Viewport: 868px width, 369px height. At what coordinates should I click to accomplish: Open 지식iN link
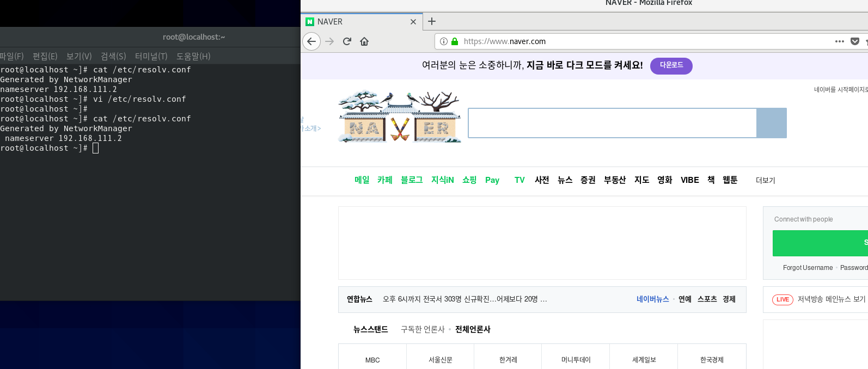tap(443, 180)
